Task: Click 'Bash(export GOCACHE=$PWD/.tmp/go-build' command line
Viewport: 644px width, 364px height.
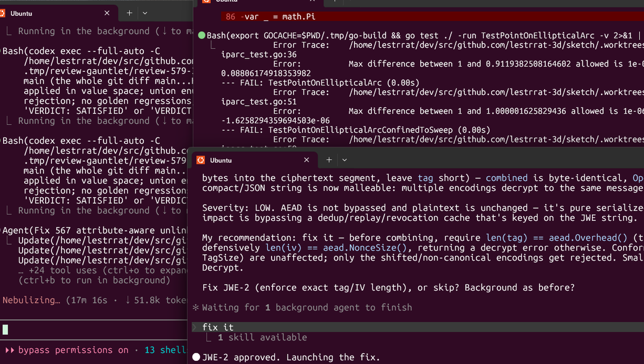Action: click(x=424, y=35)
